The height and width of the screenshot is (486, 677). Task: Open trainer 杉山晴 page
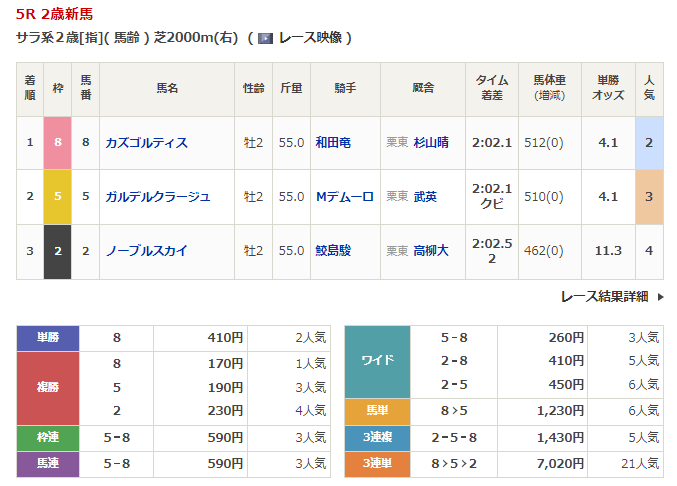point(431,143)
